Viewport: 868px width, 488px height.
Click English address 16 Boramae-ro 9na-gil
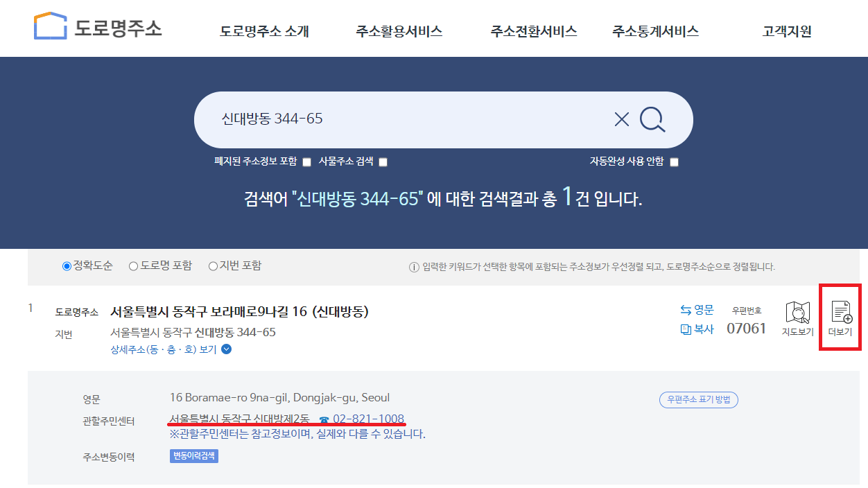pos(279,398)
